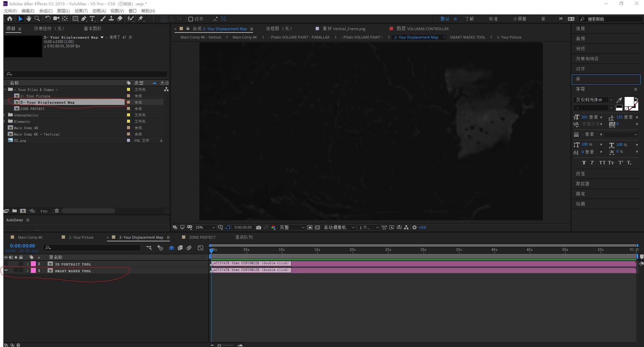644x347 pixels.
Task: Select the Pan Behind anchor point tool
Action: click(65, 19)
